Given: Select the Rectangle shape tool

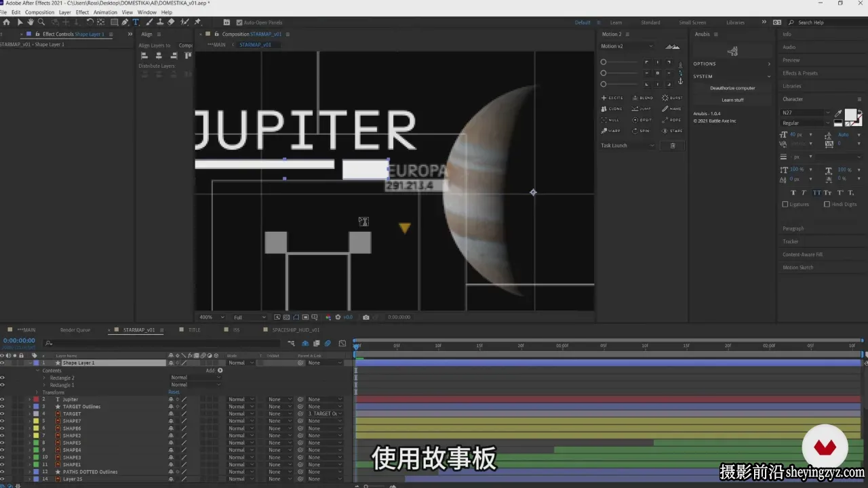Looking at the screenshot, I should tap(114, 22).
